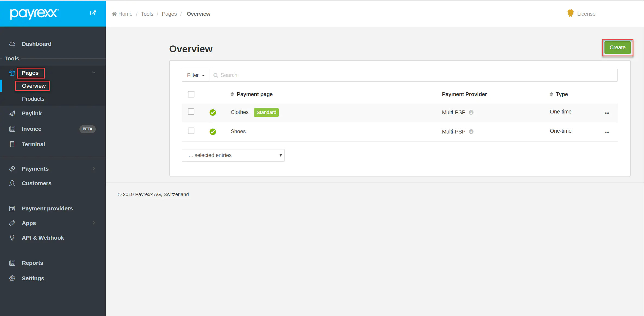Viewport: 644px width, 316px height.
Task: Click the external link icon beside Payrexx logo
Action: tap(93, 13)
